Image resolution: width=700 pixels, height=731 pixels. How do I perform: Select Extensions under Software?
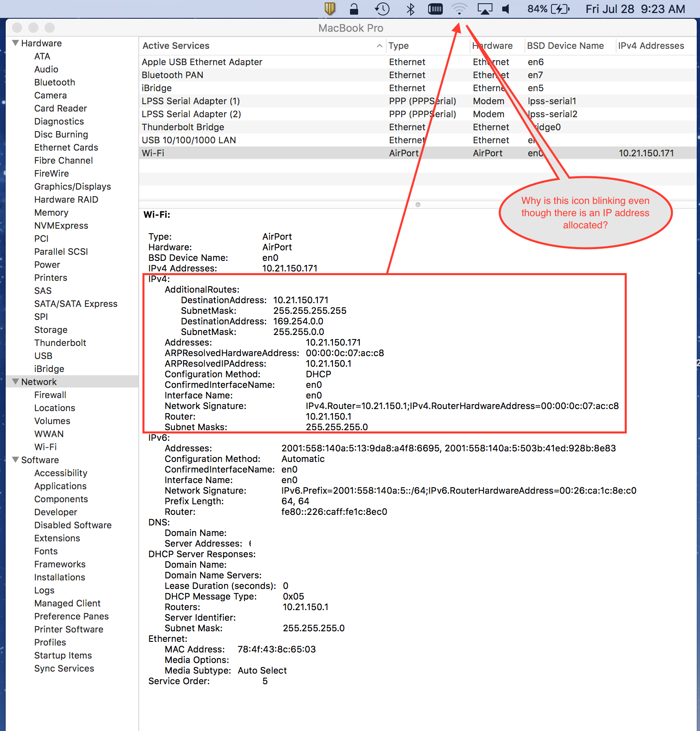point(57,538)
